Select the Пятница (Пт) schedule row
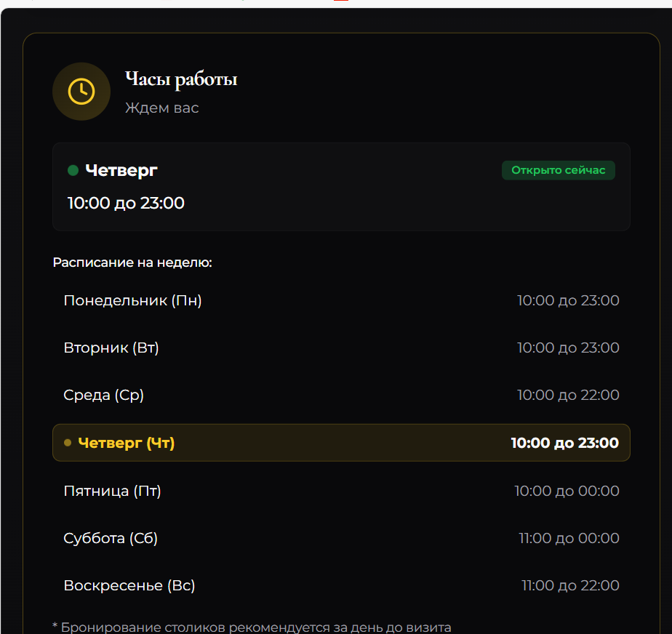The width and height of the screenshot is (672, 634). [x=340, y=490]
